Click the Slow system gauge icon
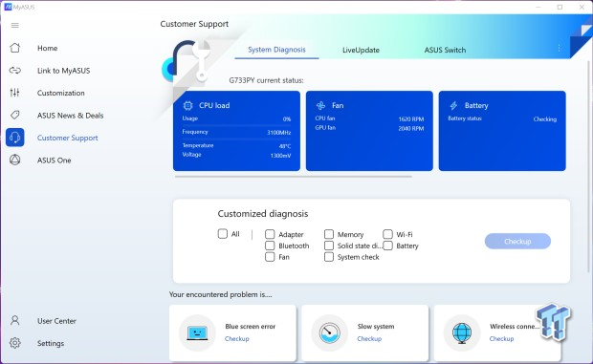 (329, 333)
